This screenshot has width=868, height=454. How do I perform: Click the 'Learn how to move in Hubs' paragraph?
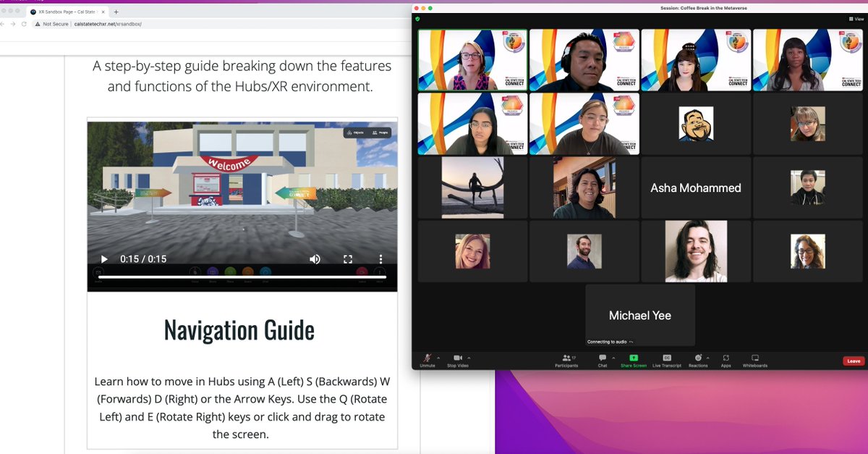click(x=242, y=408)
